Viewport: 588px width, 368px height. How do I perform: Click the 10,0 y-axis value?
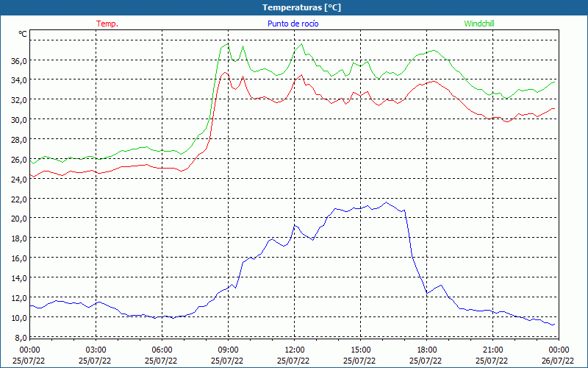tap(19, 318)
